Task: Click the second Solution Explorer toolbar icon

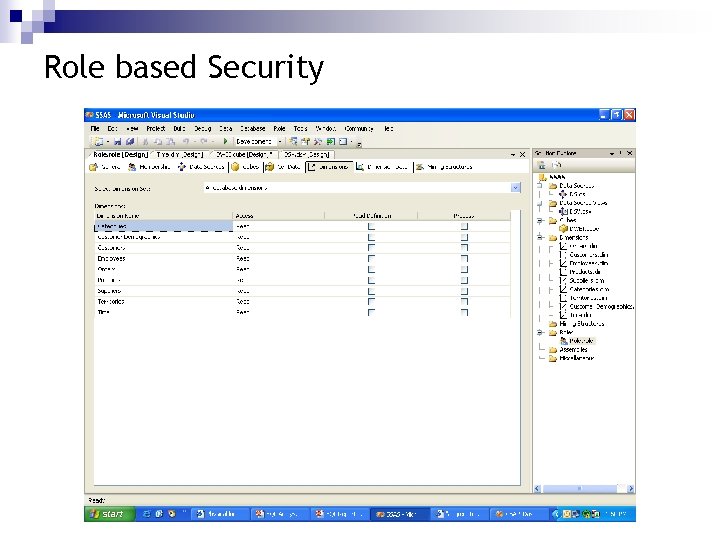Action: pyautogui.click(x=557, y=165)
